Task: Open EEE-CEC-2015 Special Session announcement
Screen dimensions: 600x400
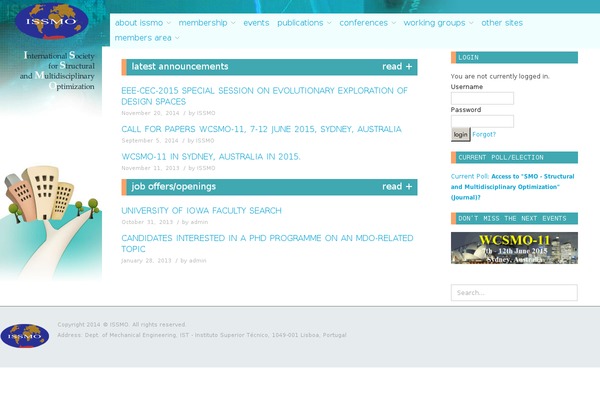Action: tap(264, 96)
